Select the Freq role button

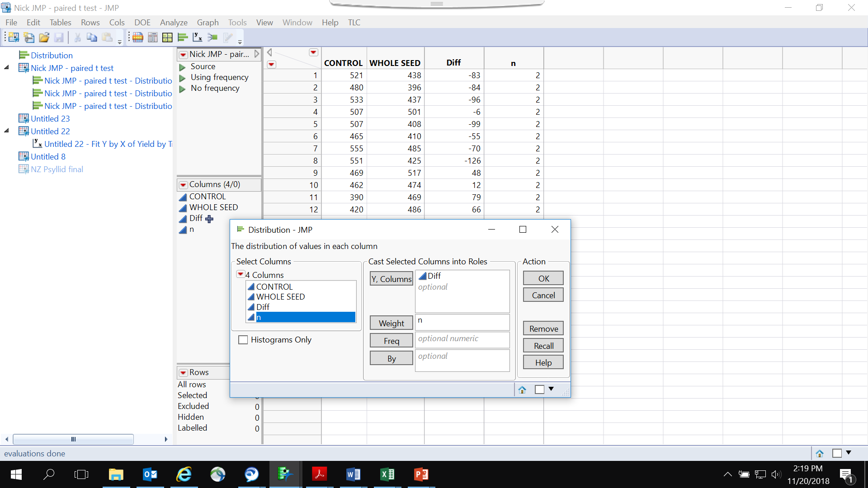click(x=392, y=340)
